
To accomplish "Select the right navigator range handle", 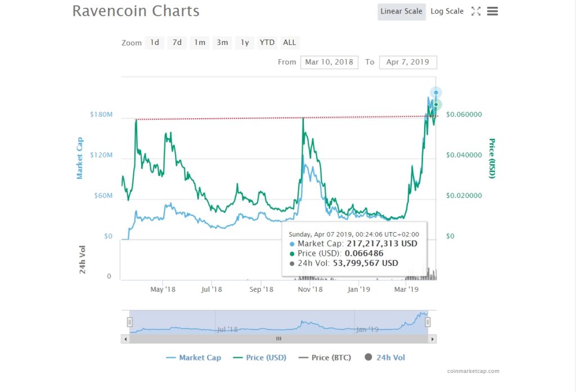I will pyautogui.click(x=428, y=322).
